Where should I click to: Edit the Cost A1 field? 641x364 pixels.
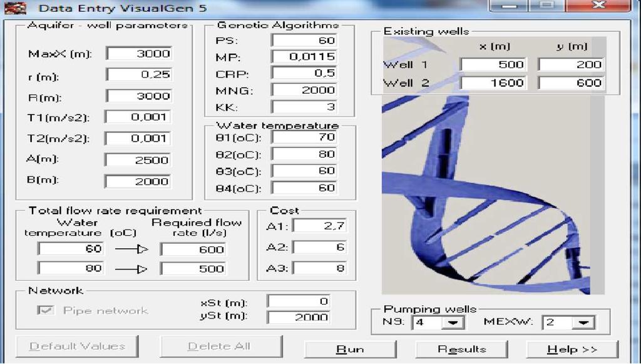coord(320,226)
